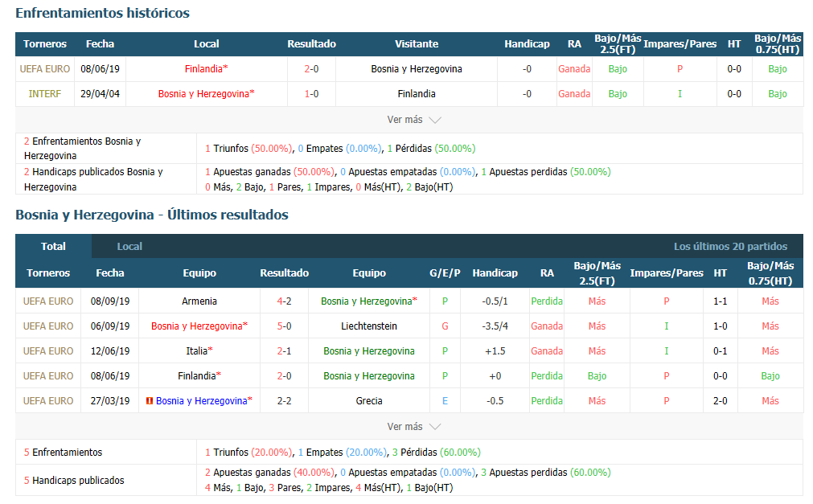Image resolution: width=813 pixels, height=504 pixels.
Task: Switch to the Local tab
Action: click(x=129, y=246)
